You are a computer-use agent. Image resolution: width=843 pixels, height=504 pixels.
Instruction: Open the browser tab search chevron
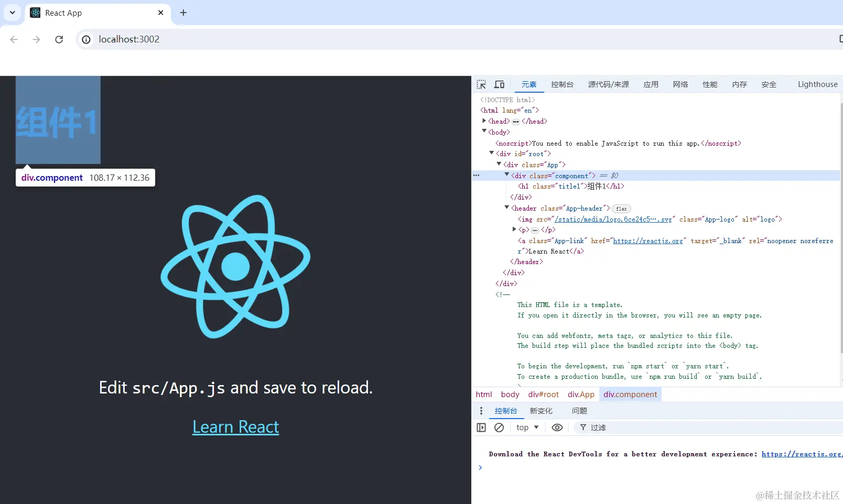tap(12, 13)
